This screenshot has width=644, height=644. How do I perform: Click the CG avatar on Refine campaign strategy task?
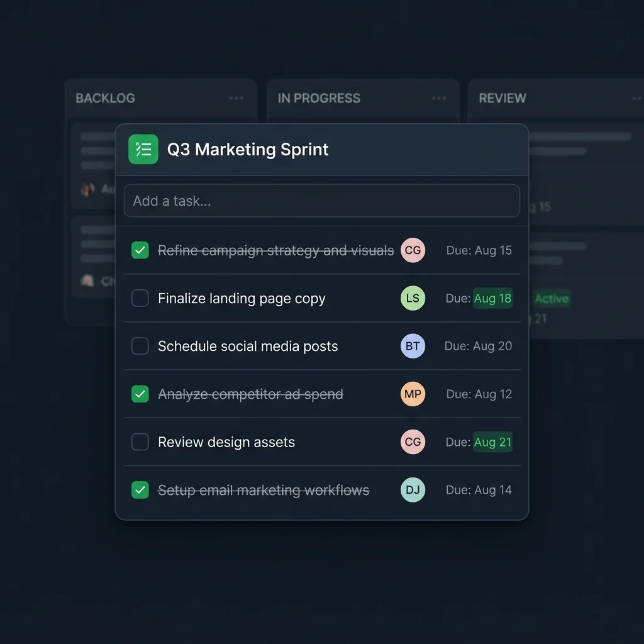tap(413, 250)
